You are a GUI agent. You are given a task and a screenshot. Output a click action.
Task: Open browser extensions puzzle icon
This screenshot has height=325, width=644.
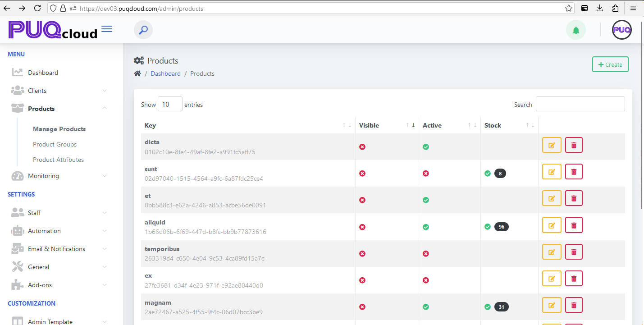(x=615, y=8)
